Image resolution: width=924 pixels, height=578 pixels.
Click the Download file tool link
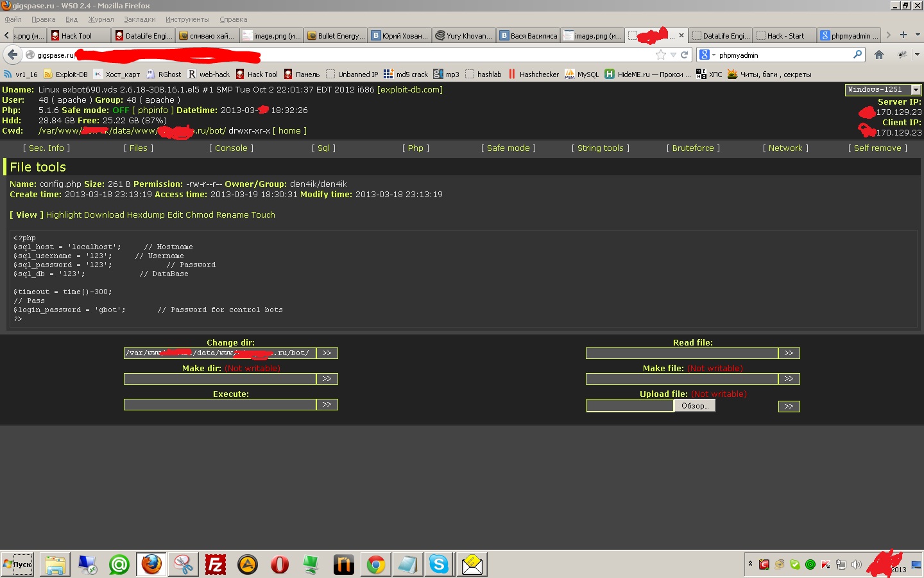click(104, 215)
